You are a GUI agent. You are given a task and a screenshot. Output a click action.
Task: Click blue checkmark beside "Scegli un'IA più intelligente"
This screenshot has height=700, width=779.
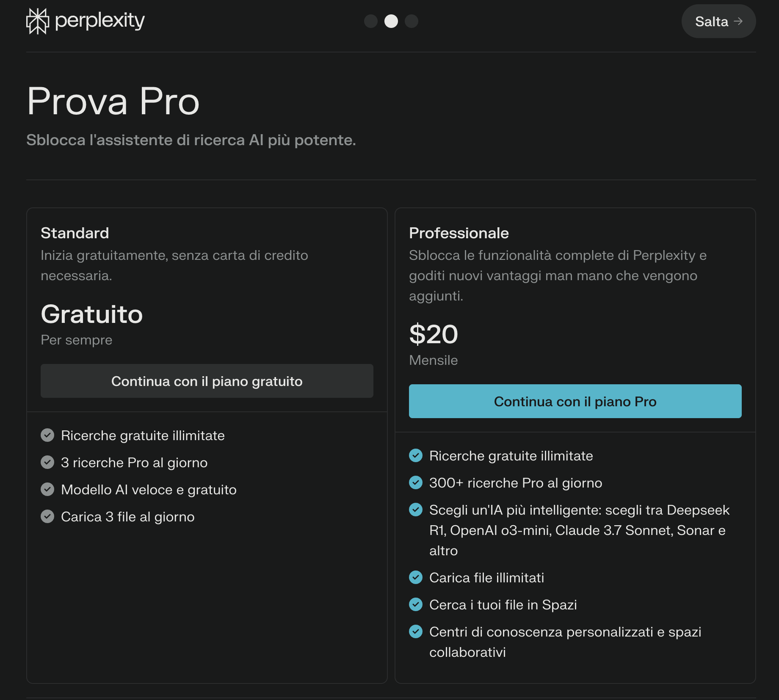pos(416,510)
